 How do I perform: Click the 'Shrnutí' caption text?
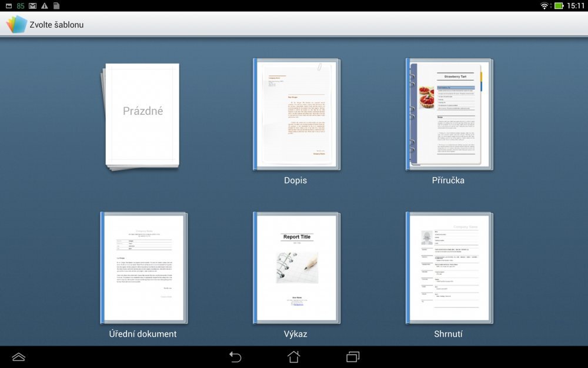click(x=448, y=334)
